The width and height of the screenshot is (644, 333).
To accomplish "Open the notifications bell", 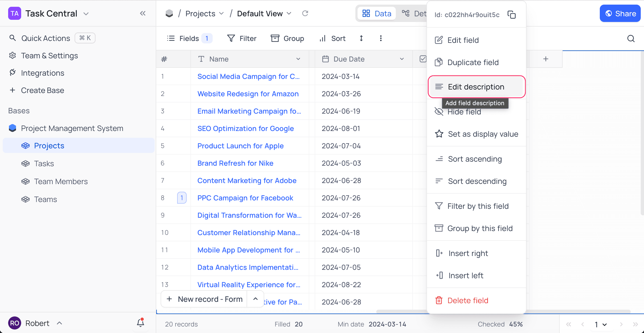I will tap(140, 323).
